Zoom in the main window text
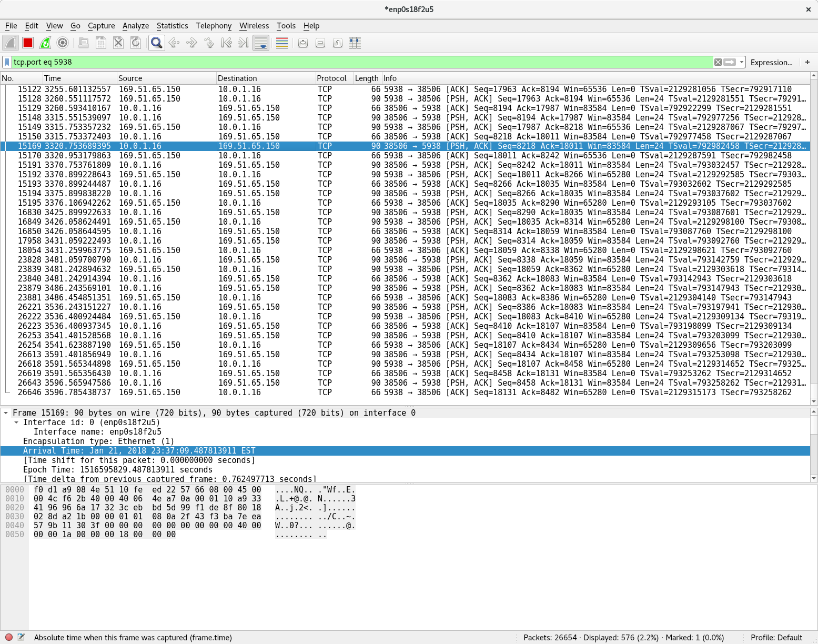 (x=303, y=43)
